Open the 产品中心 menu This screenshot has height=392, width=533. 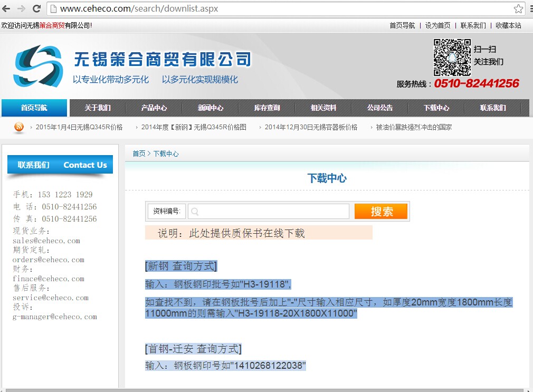tap(154, 108)
